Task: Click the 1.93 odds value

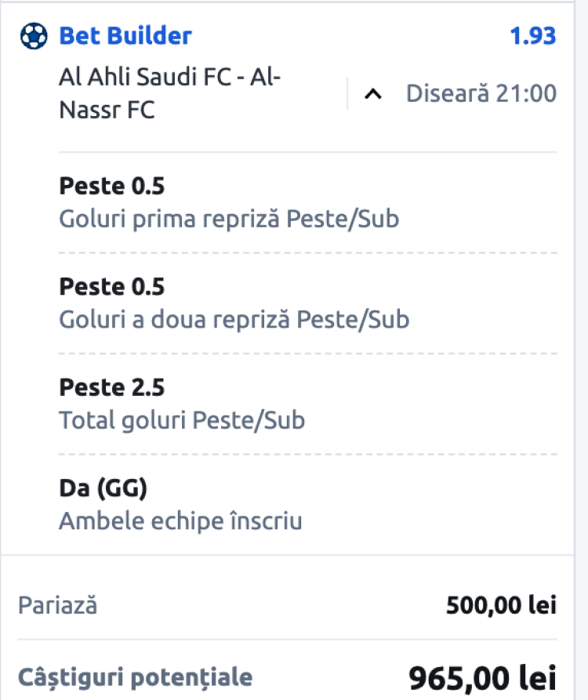Action: (x=532, y=36)
